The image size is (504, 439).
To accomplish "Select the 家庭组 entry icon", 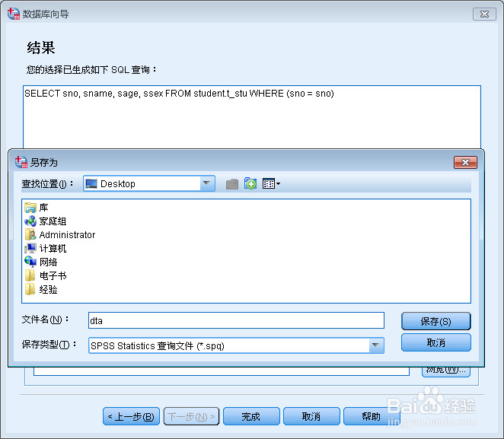I will click(x=30, y=221).
